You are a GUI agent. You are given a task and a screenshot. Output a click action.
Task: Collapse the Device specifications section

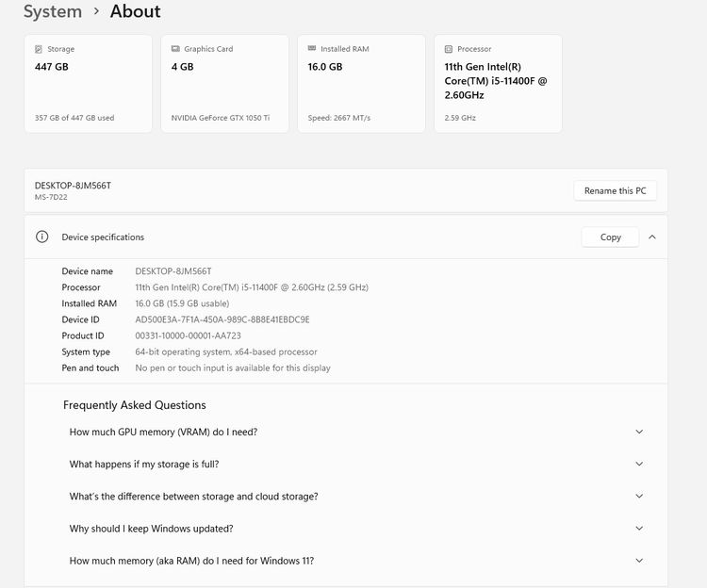coord(652,237)
